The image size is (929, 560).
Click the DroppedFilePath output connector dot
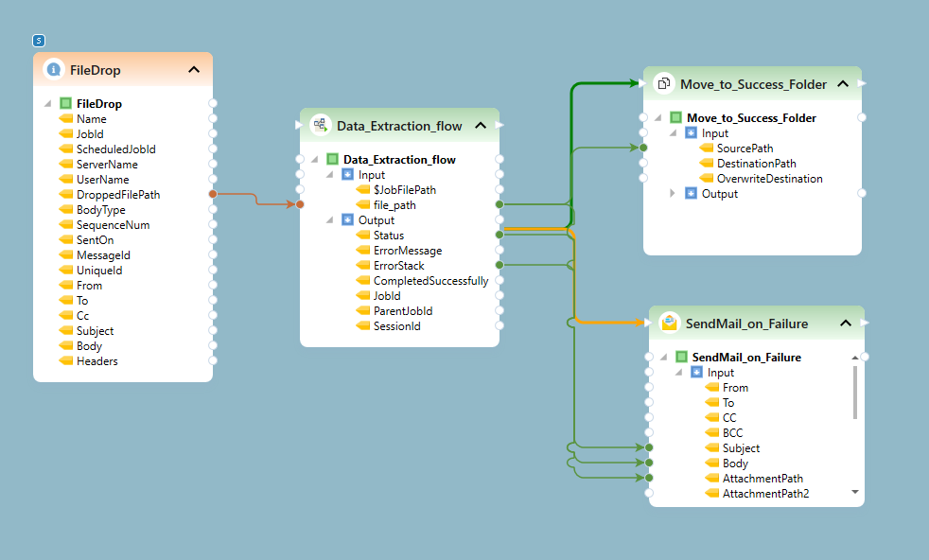click(x=213, y=194)
